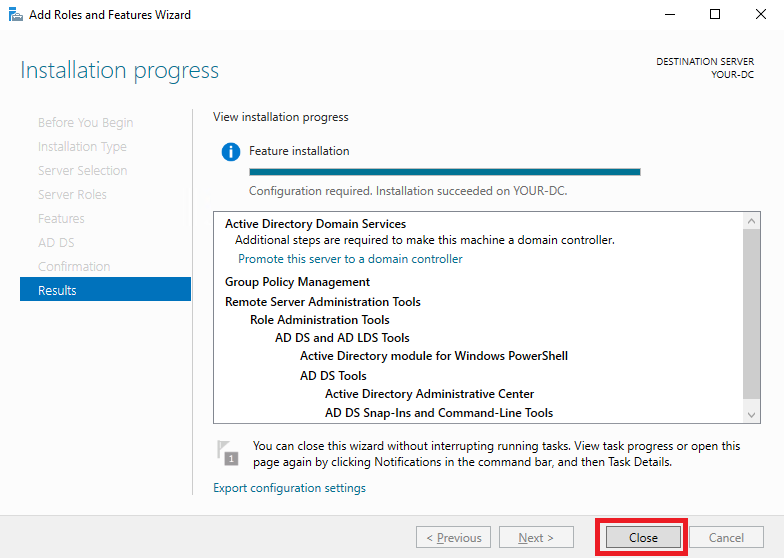Click the View installation progress text

[280, 117]
